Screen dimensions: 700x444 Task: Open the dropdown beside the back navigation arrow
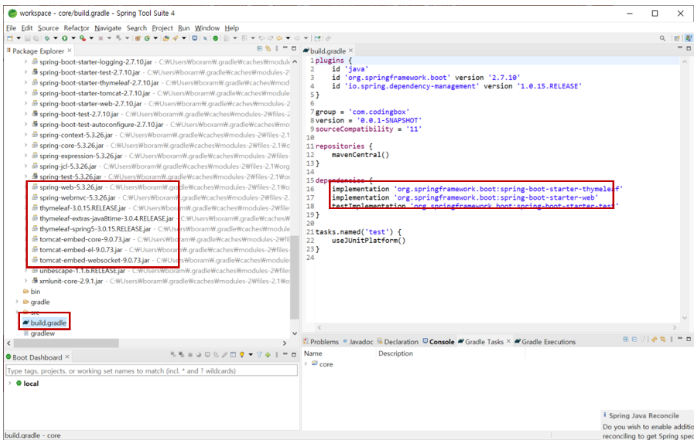tap(288, 38)
